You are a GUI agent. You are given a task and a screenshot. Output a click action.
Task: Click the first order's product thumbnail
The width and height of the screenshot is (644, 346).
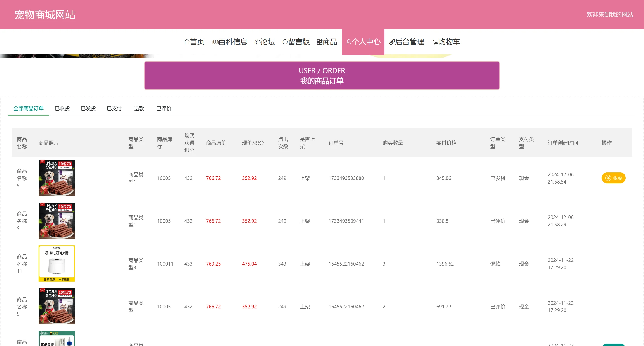(x=57, y=178)
